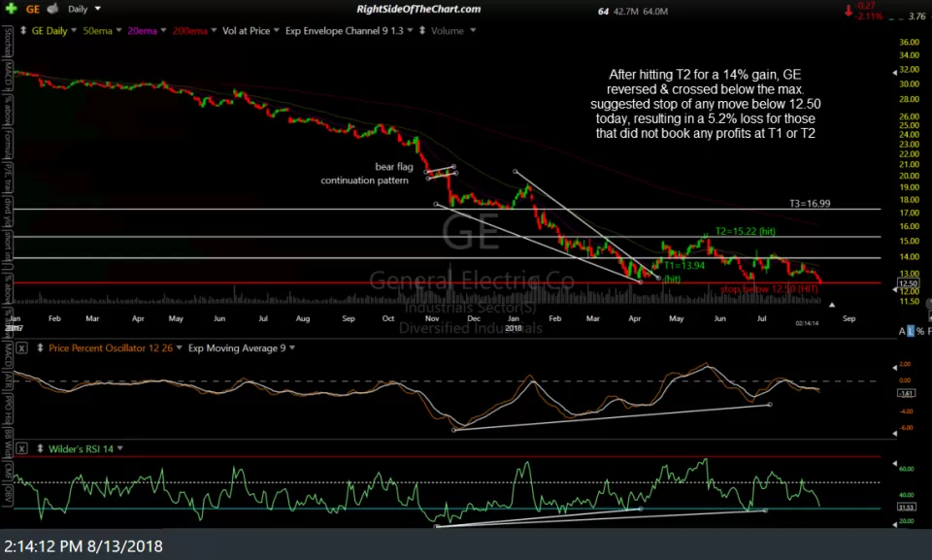Open the 50ema indicator dropdown
Image resolution: width=932 pixels, height=560 pixels.
[x=118, y=30]
